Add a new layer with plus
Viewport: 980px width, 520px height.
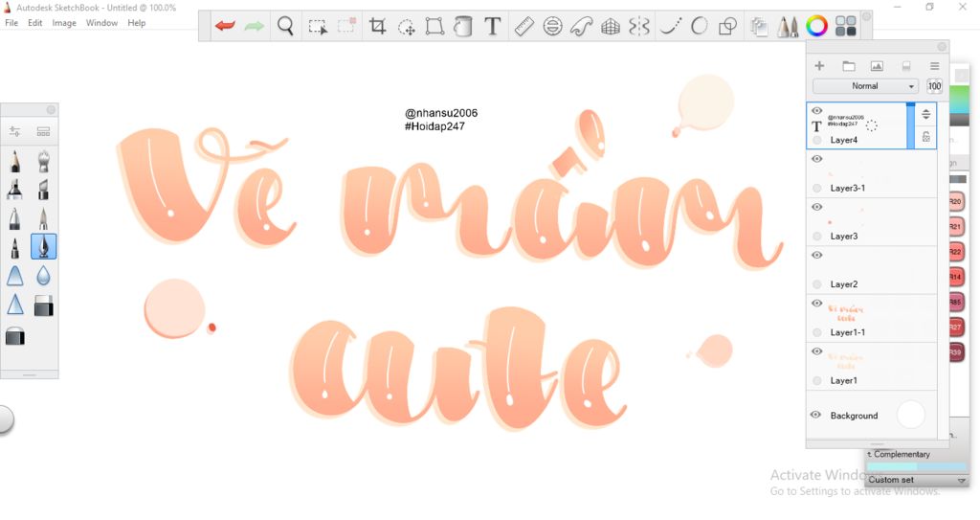819,66
